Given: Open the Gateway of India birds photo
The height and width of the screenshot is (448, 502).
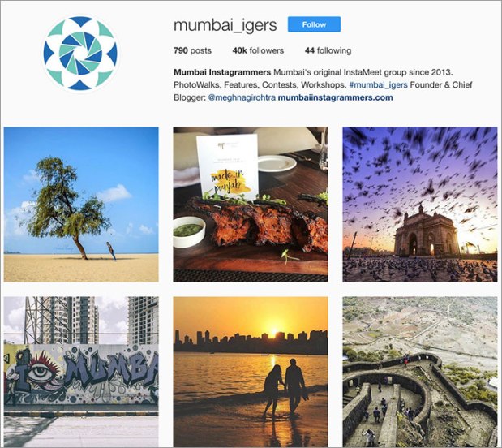Looking at the screenshot, I should (420, 205).
